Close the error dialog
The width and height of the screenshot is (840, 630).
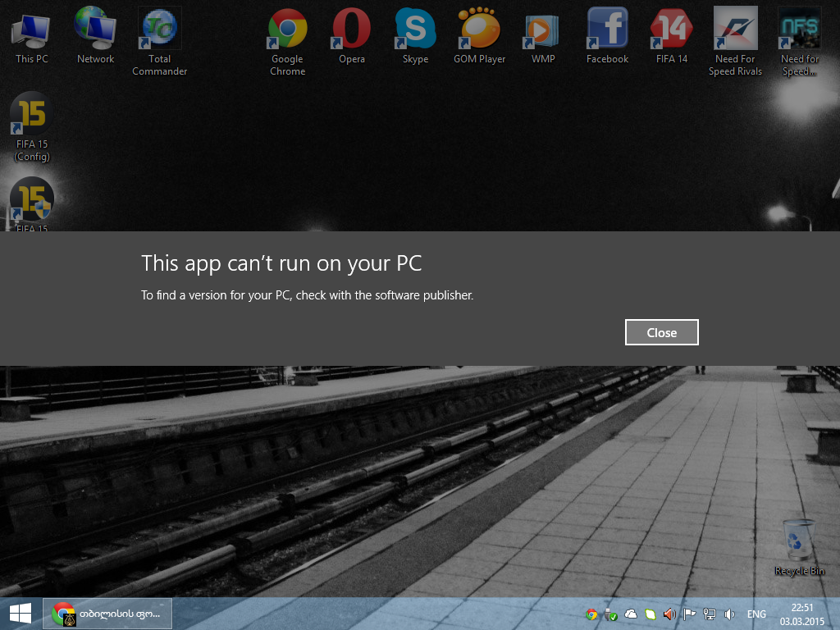tap(661, 331)
